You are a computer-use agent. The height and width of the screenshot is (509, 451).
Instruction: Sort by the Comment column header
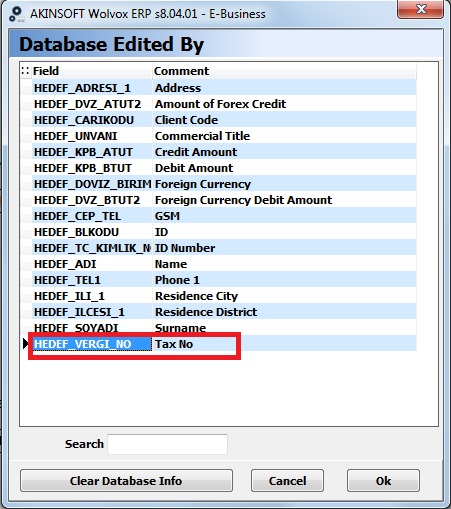pyautogui.click(x=284, y=71)
